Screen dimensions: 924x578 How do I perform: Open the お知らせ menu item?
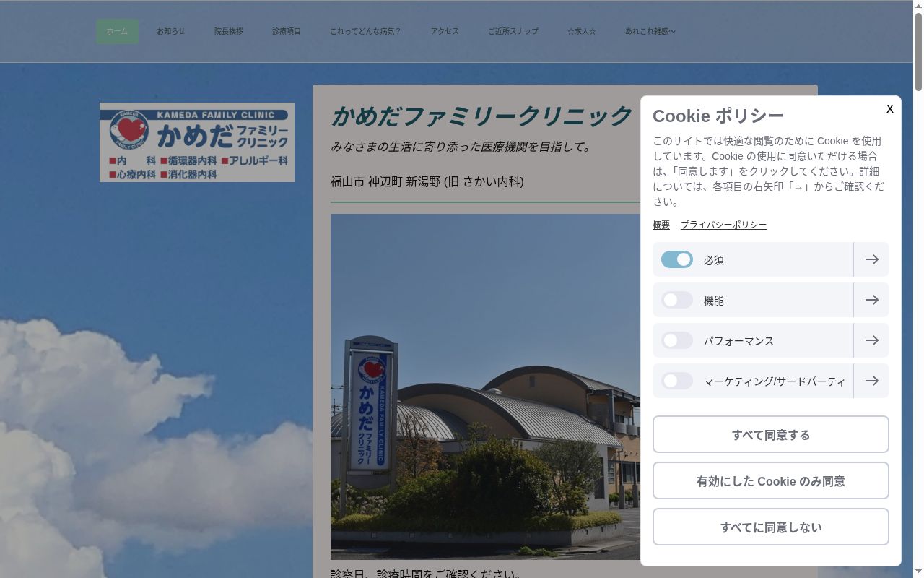(171, 31)
